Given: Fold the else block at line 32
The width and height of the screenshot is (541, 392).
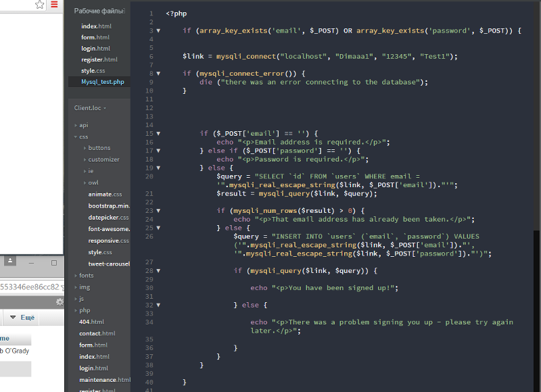Looking at the screenshot, I should 158,305.
